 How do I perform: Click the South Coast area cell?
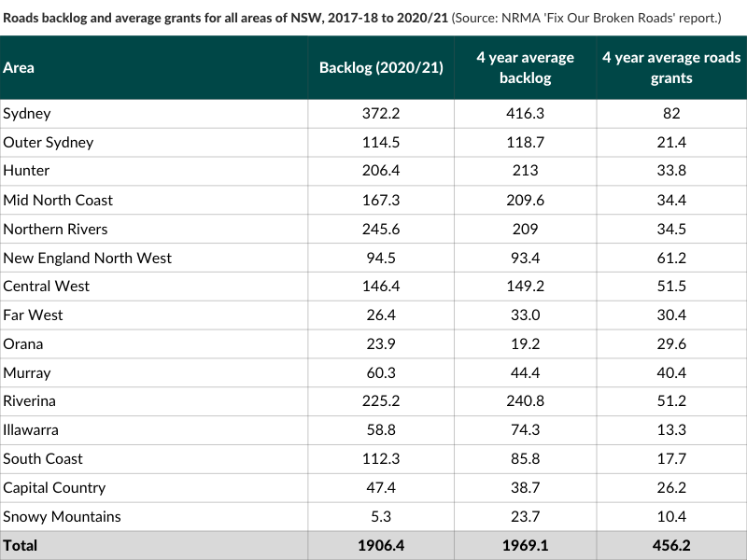point(43,458)
